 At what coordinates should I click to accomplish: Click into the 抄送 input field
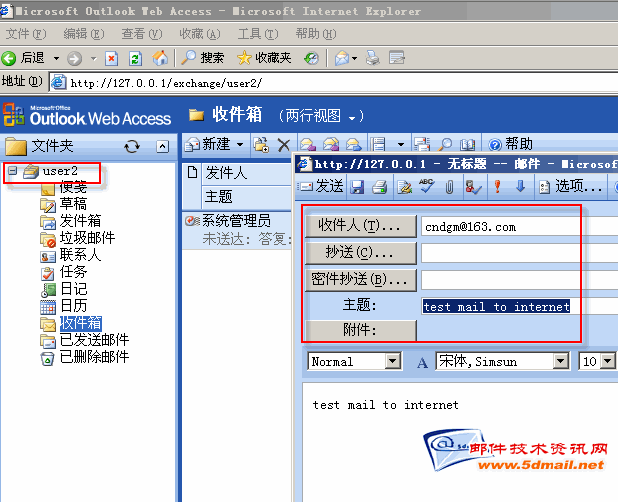pyautogui.click(x=500, y=253)
